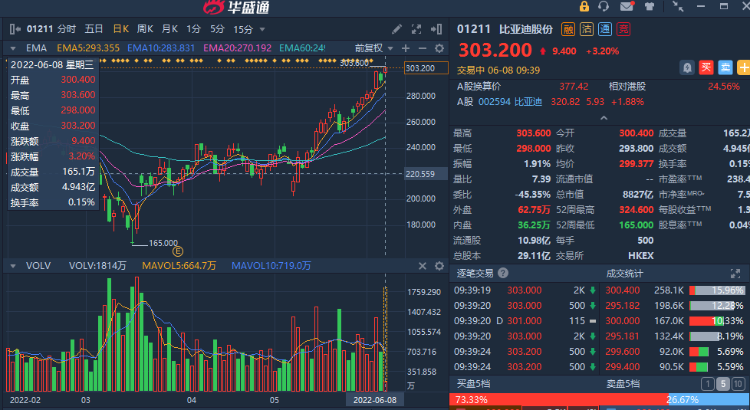
Task: Click the 26.67% sell ratio bar
Action: [x=709, y=399]
